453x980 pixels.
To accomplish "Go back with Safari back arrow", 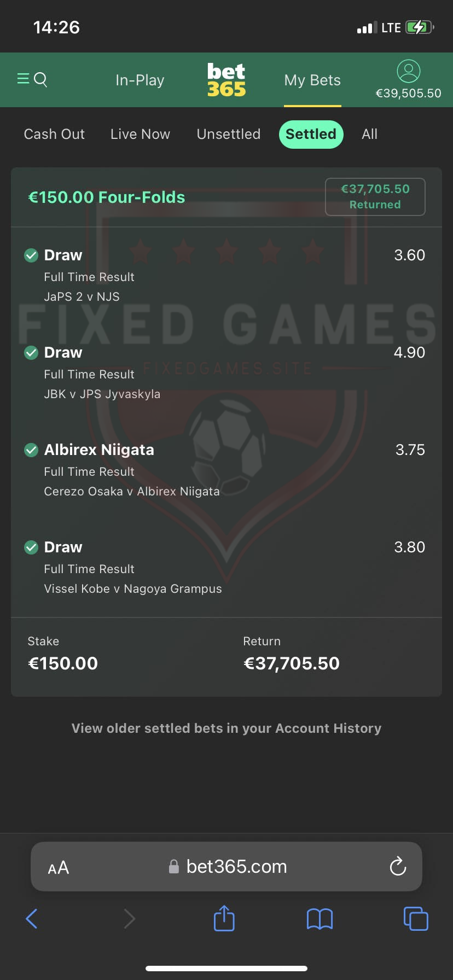I will pos(32,919).
